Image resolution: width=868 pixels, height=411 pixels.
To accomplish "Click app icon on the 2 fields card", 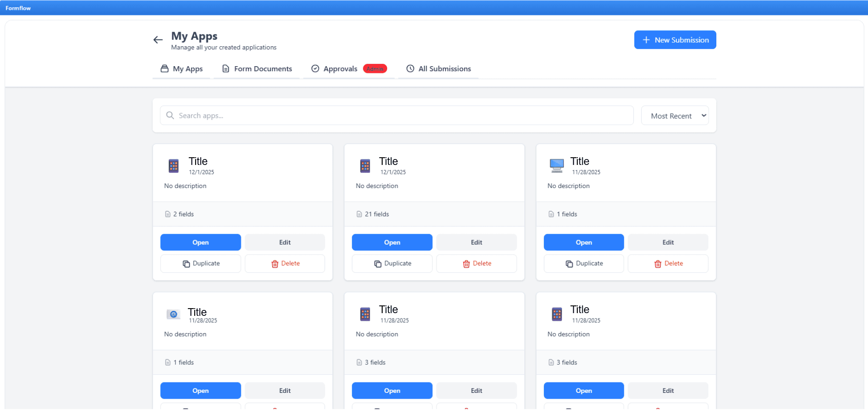I will pos(173,166).
